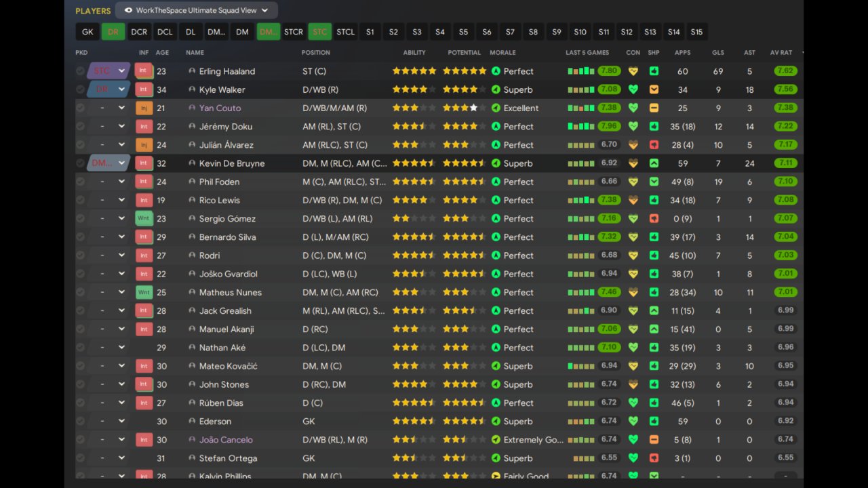The width and height of the screenshot is (868, 488).
Task: Click Phil Foden's player info icon
Action: 192,182
